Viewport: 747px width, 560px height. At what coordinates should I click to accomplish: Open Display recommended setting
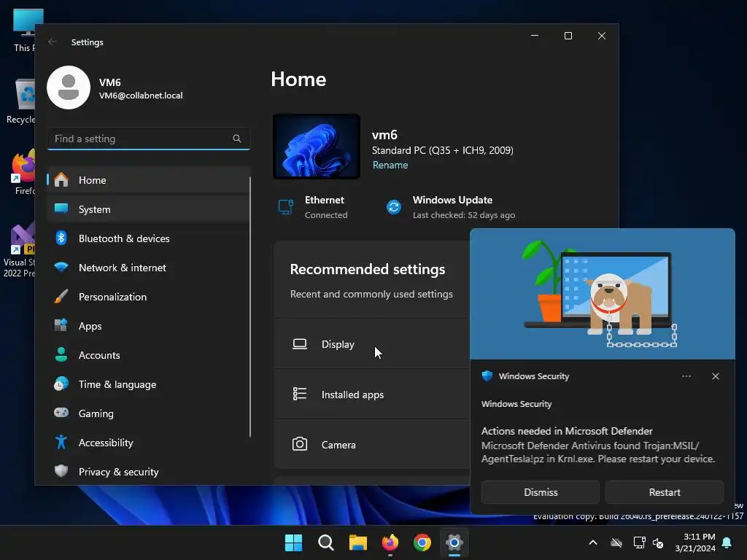(371, 344)
